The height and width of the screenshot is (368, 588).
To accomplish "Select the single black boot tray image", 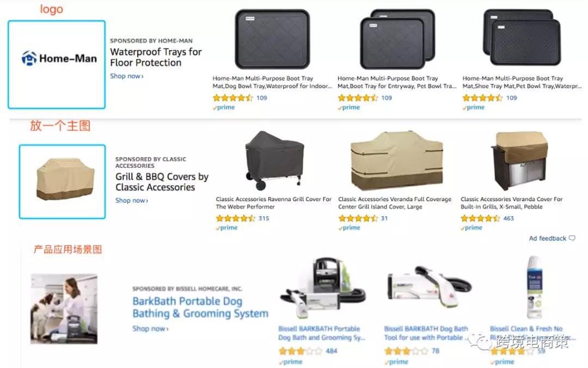I will coord(272,39).
